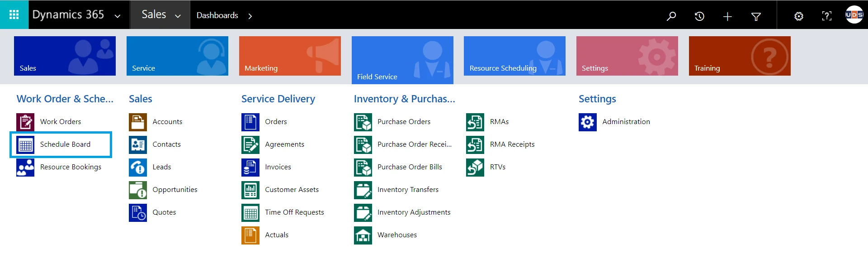
Task: Click the Sales label in top bar
Action: pos(154,14)
